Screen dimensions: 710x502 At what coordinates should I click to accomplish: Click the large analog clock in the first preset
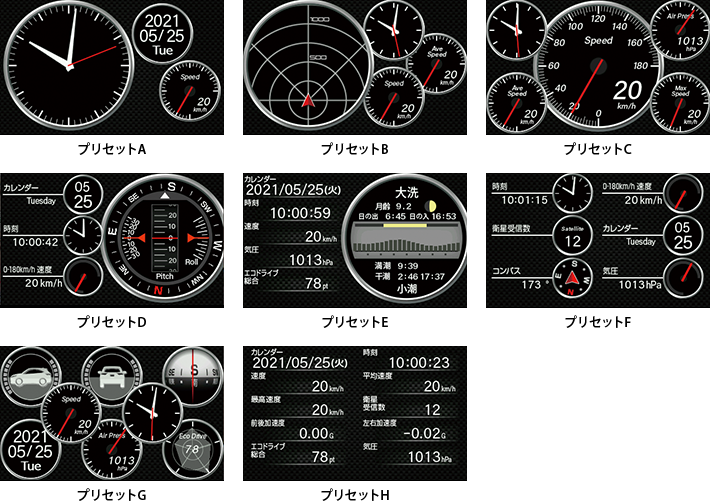68,65
